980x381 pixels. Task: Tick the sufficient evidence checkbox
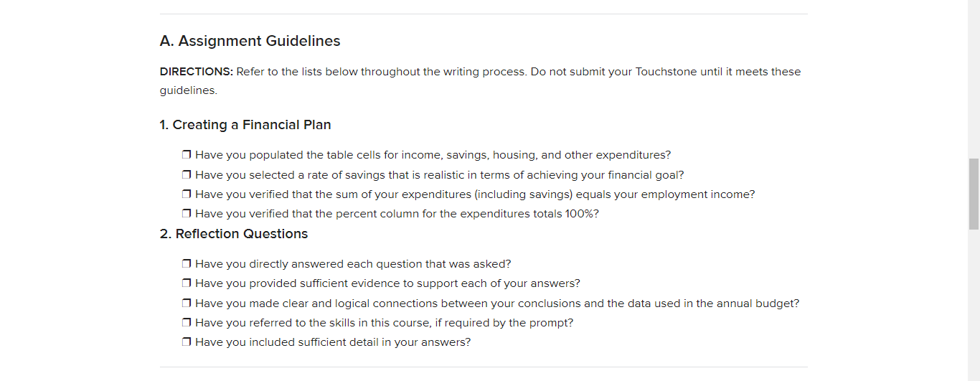tap(187, 283)
